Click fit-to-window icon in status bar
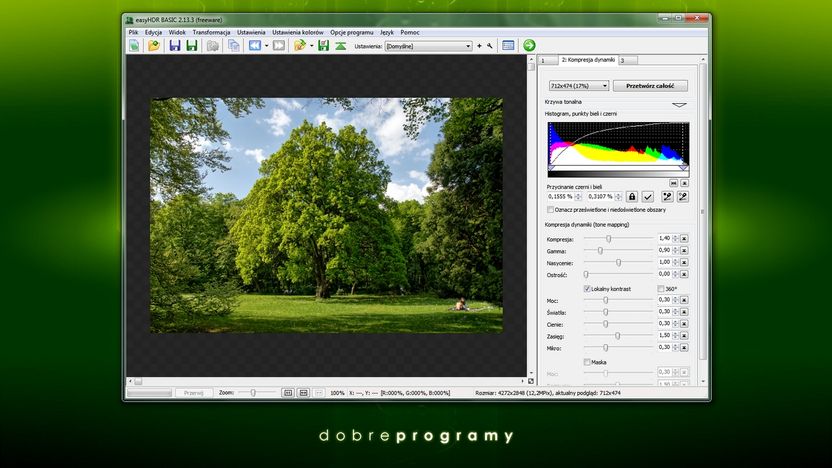832x468 pixels. click(288, 393)
